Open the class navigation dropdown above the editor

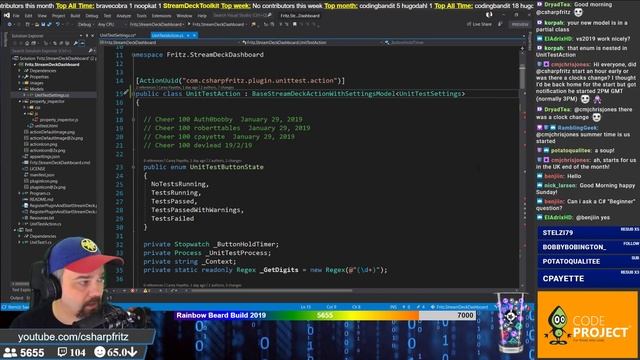coord(312,42)
